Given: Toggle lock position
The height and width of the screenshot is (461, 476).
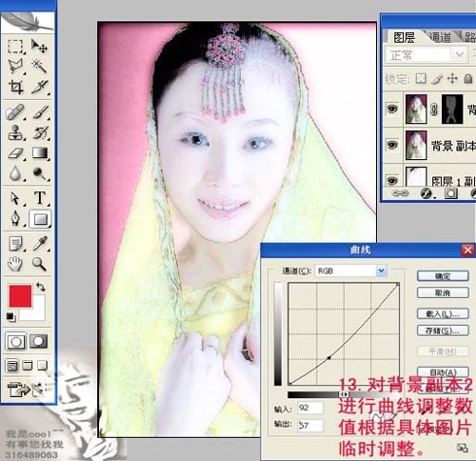Looking at the screenshot, I should tap(452, 78).
